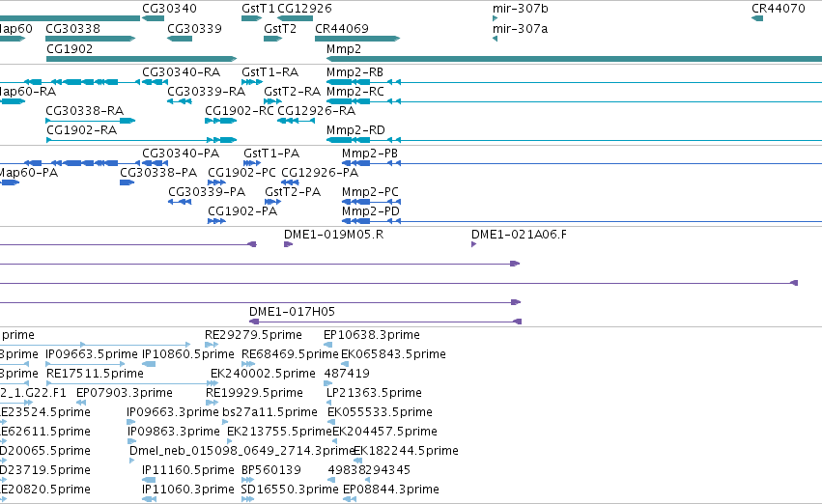Viewport: 822px width, 504px height.
Task: Click transcript GstT1-RA label
Action: coord(270,71)
